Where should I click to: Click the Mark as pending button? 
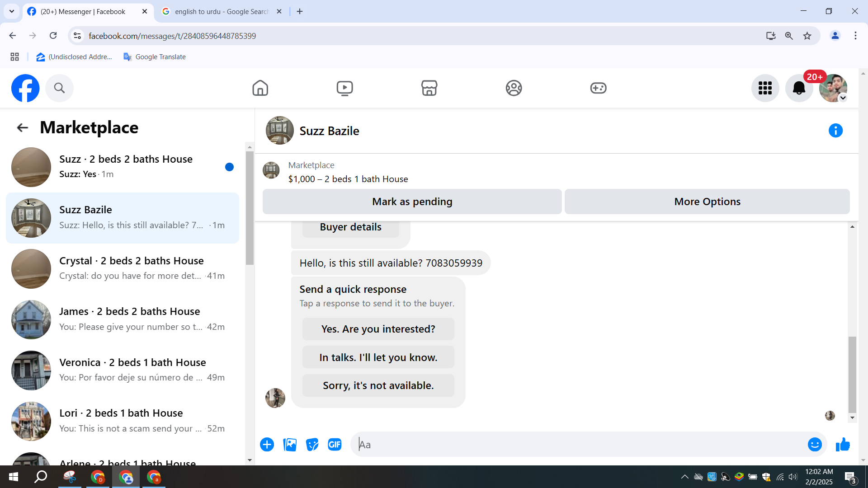pos(412,202)
